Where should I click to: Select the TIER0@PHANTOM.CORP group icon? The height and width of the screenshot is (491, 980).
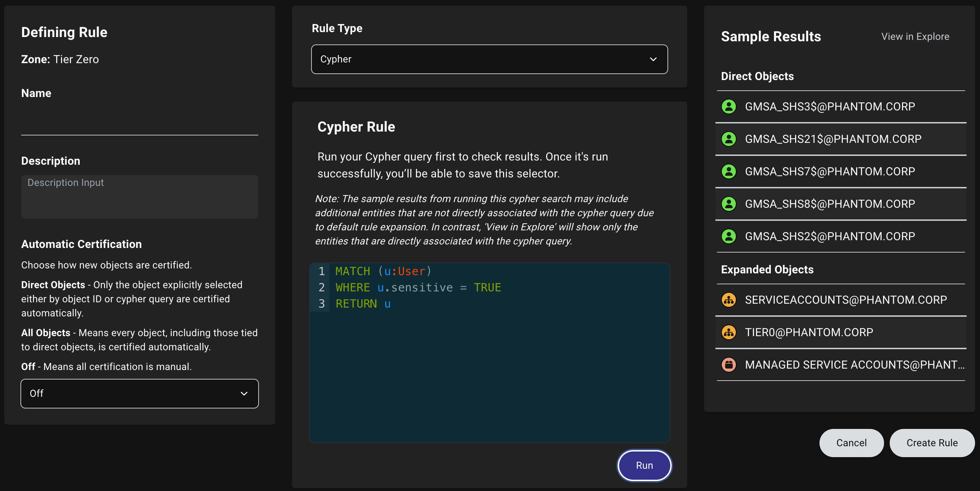coord(729,332)
